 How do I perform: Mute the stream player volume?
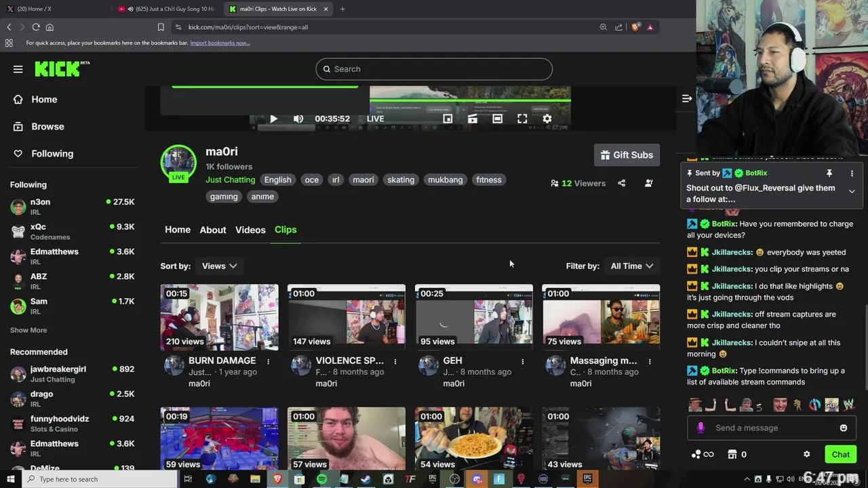pyautogui.click(x=298, y=119)
